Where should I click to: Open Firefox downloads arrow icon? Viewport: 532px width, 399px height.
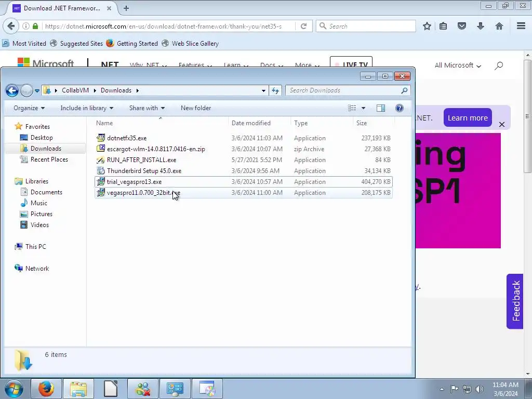[481, 26]
